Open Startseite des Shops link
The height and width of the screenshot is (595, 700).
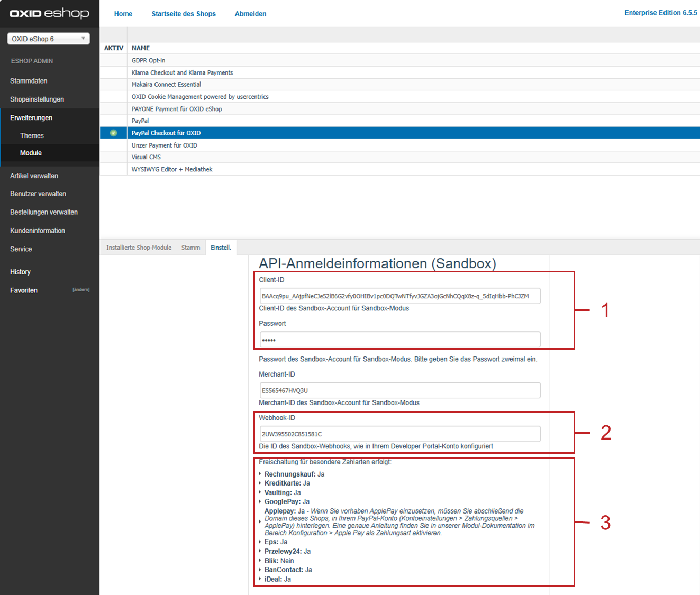click(184, 14)
